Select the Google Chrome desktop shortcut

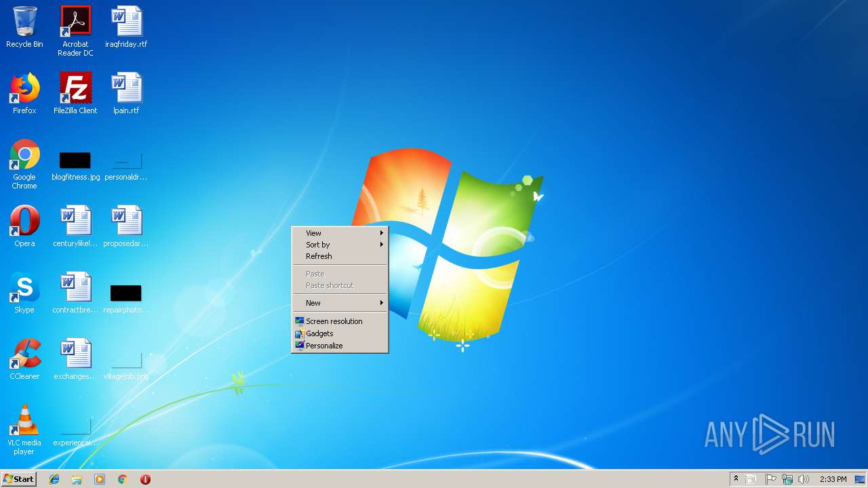tap(24, 164)
